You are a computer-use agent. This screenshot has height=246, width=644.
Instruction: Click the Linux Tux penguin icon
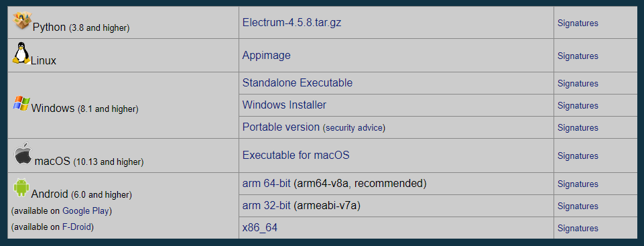tap(21, 53)
